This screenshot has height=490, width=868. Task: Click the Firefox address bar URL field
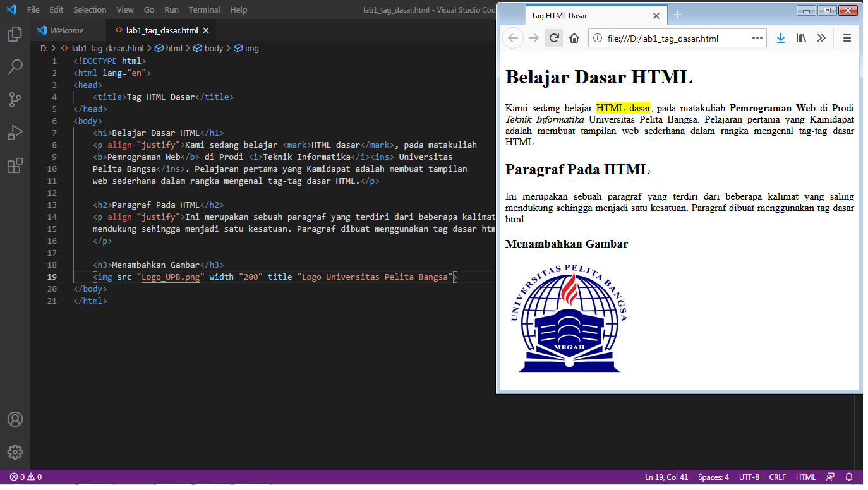[x=676, y=39]
